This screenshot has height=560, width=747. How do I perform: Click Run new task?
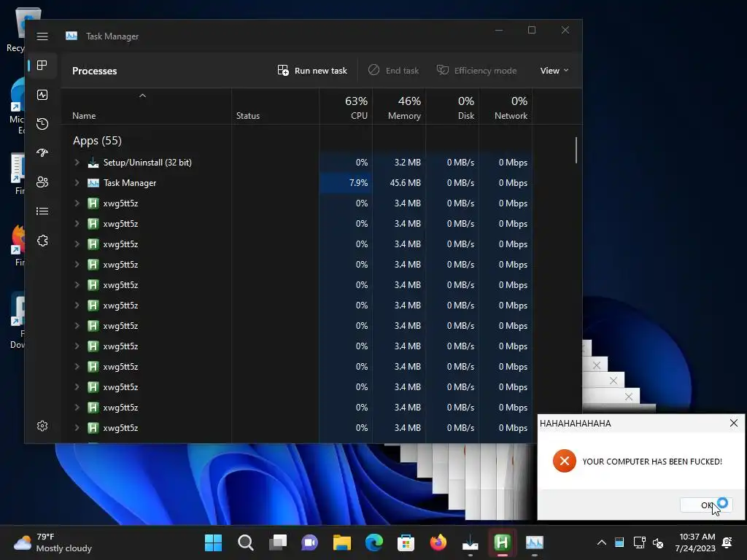(x=312, y=71)
